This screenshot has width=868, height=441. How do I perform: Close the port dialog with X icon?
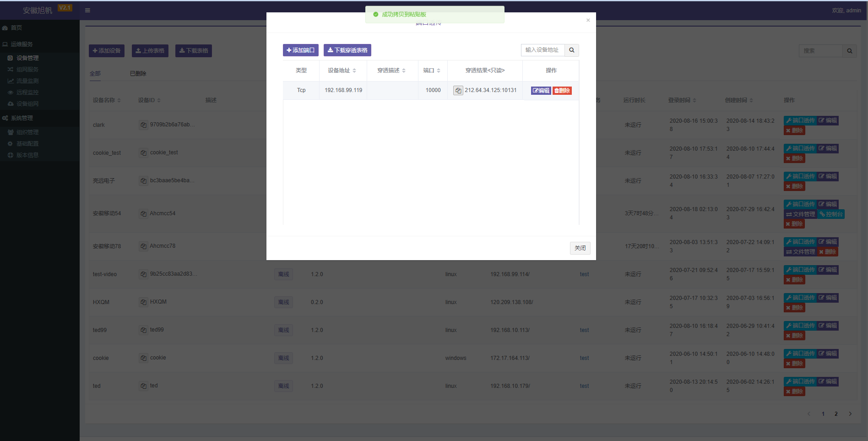[588, 20]
